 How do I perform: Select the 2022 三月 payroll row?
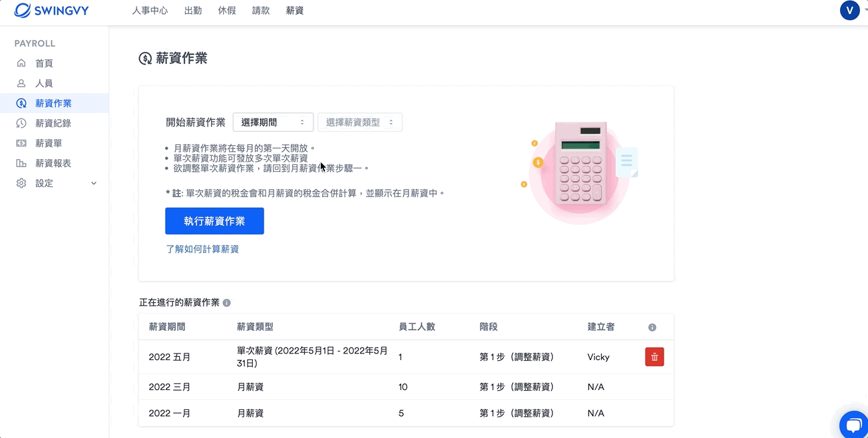[x=170, y=387]
